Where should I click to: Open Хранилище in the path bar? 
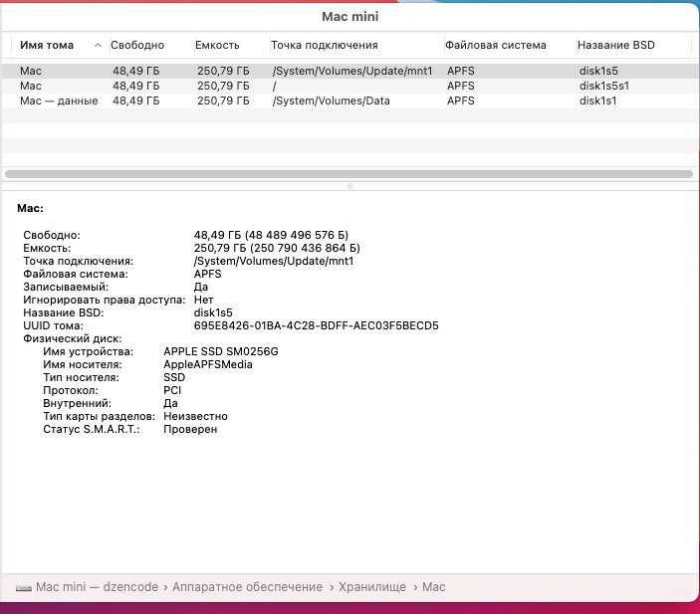[372, 587]
